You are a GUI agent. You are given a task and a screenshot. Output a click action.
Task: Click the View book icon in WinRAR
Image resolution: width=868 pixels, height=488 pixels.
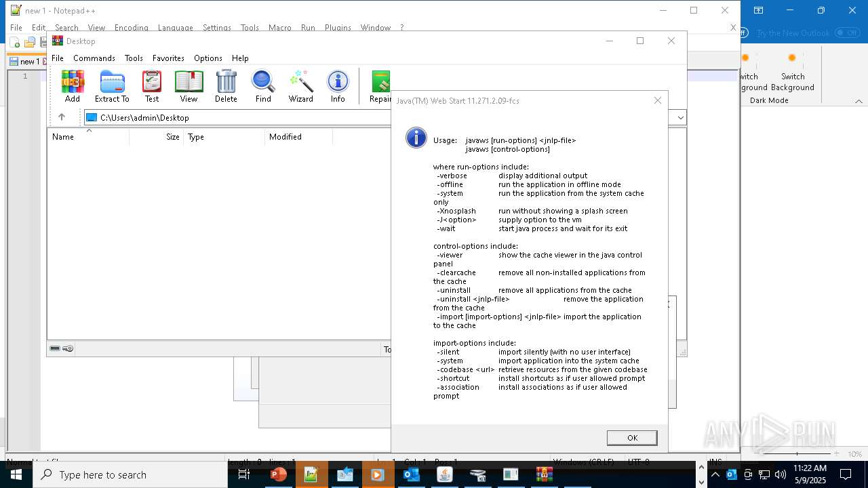point(189,81)
